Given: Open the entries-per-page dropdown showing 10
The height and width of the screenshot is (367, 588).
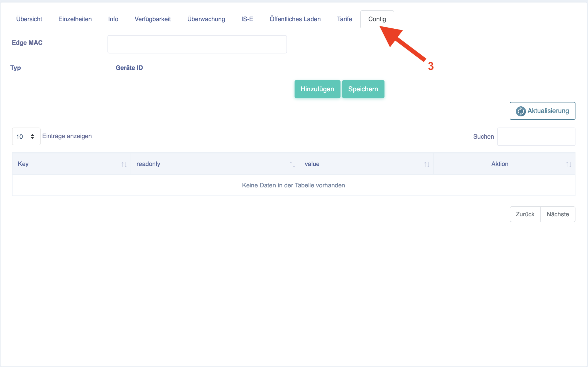Looking at the screenshot, I should pyautogui.click(x=26, y=136).
